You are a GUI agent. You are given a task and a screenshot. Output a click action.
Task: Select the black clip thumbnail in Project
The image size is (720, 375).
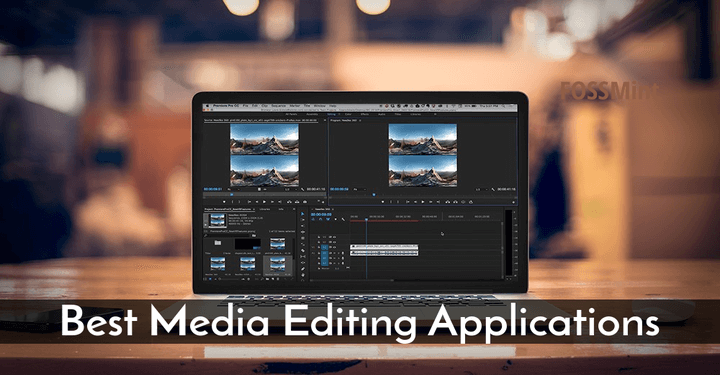pyautogui.click(x=248, y=244)
